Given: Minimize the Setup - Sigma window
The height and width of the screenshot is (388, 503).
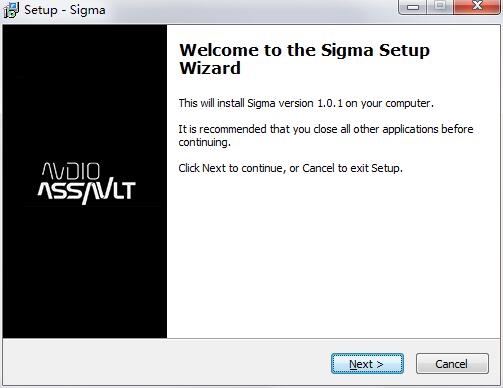Looking at the screenshot, I should pyautogui.click(x=412, y=7).
